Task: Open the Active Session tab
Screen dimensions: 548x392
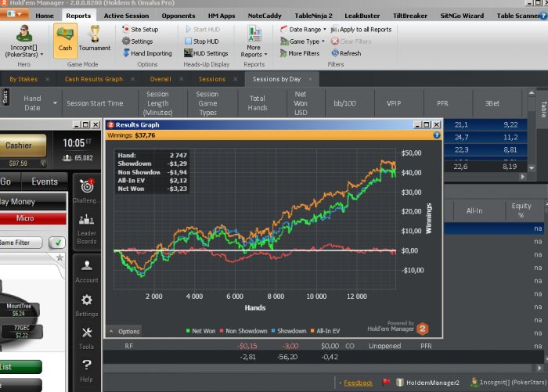Action: pyautogui.click(x=126, y=16)
